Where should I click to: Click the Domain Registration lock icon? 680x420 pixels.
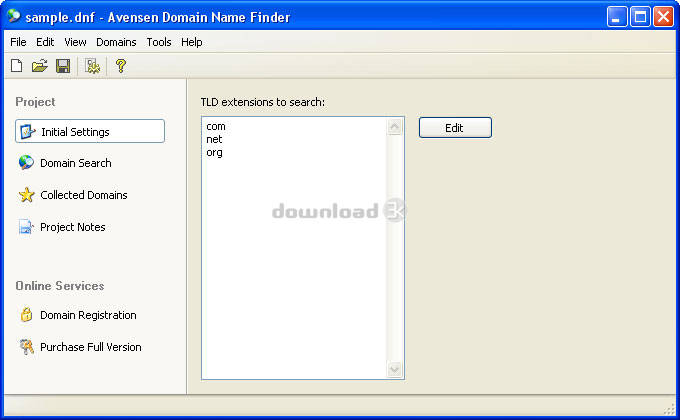coord(26,315)
